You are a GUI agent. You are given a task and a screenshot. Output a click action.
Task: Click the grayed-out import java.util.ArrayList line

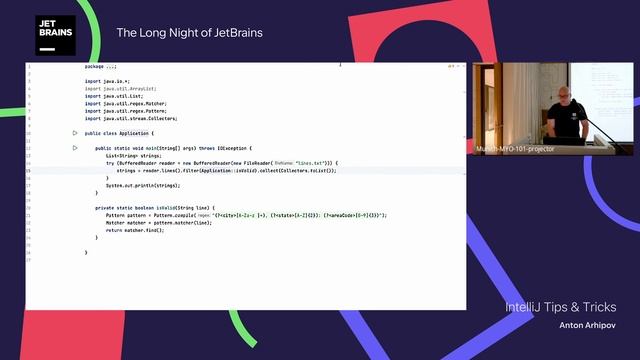point(120,89)
